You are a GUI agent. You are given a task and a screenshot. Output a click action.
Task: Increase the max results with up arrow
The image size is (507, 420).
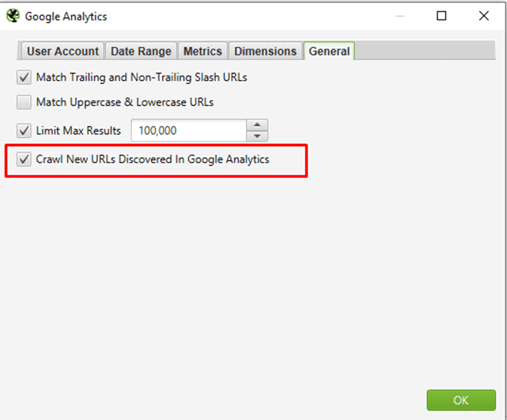click(257, 125)
